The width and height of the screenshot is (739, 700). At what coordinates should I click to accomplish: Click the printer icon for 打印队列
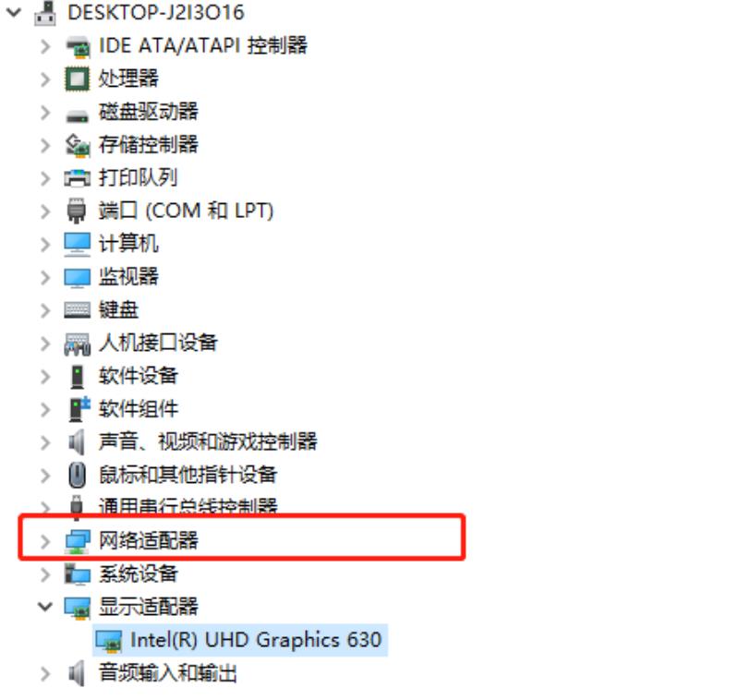77,178
